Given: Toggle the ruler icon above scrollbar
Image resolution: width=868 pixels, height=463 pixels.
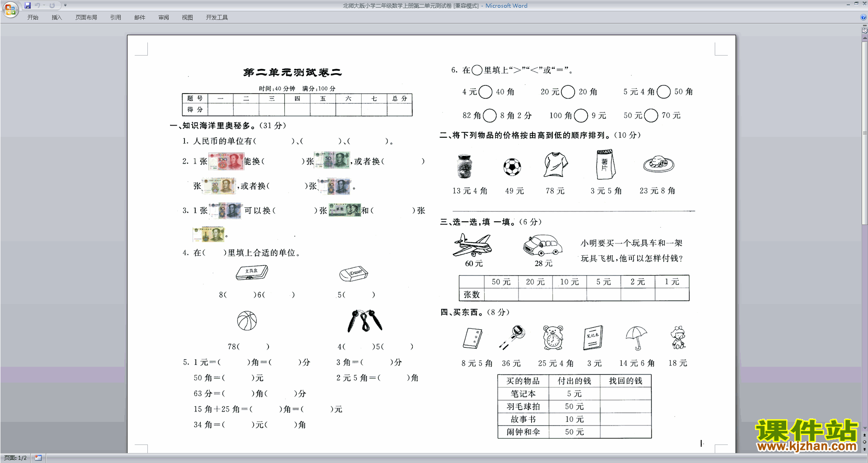Looking at the screenshot, I should pyautogui.click(x=865, y=30).
